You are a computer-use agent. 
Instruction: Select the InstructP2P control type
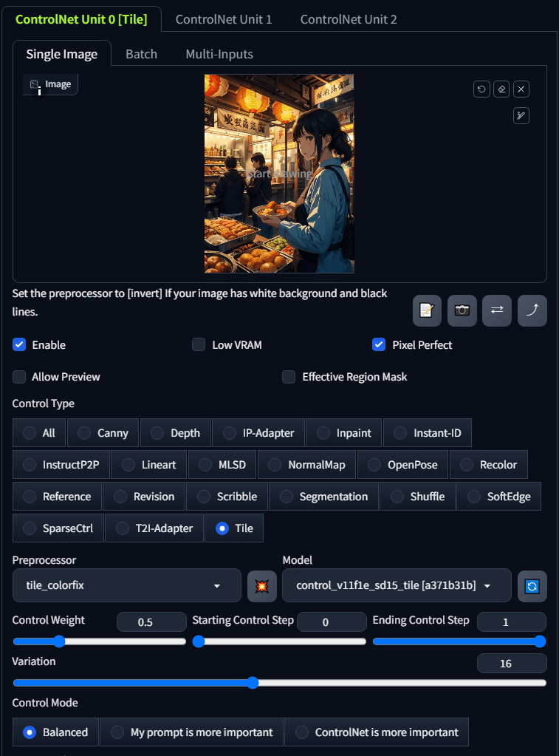pyautogui.click(x=61, y=465)
